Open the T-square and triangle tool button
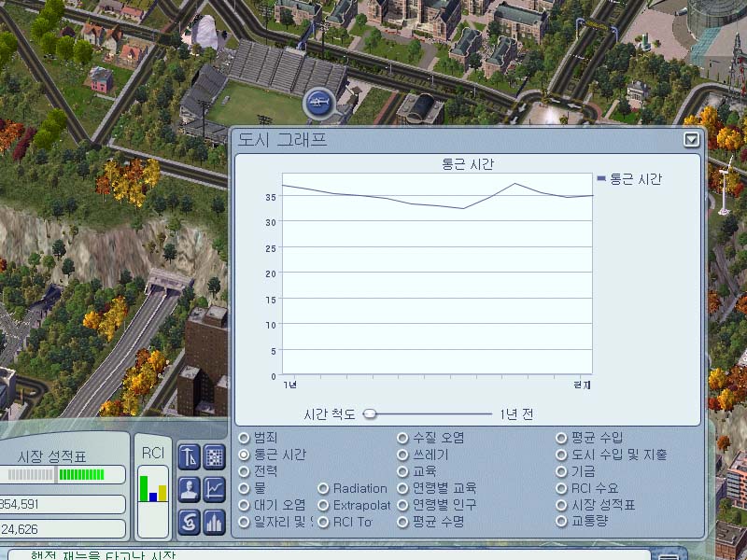 coord(190,457)
